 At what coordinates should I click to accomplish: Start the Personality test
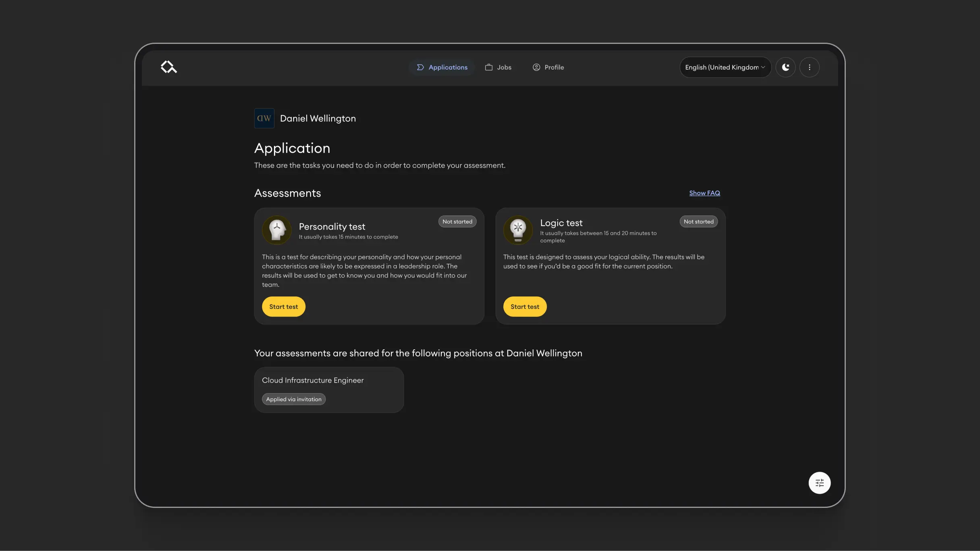(283, 307)
